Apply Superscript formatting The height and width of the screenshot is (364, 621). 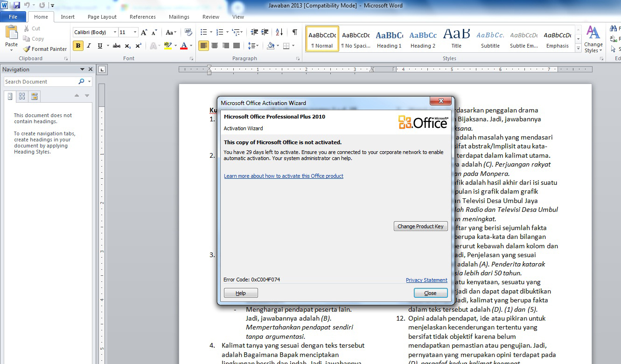point(138,46)
